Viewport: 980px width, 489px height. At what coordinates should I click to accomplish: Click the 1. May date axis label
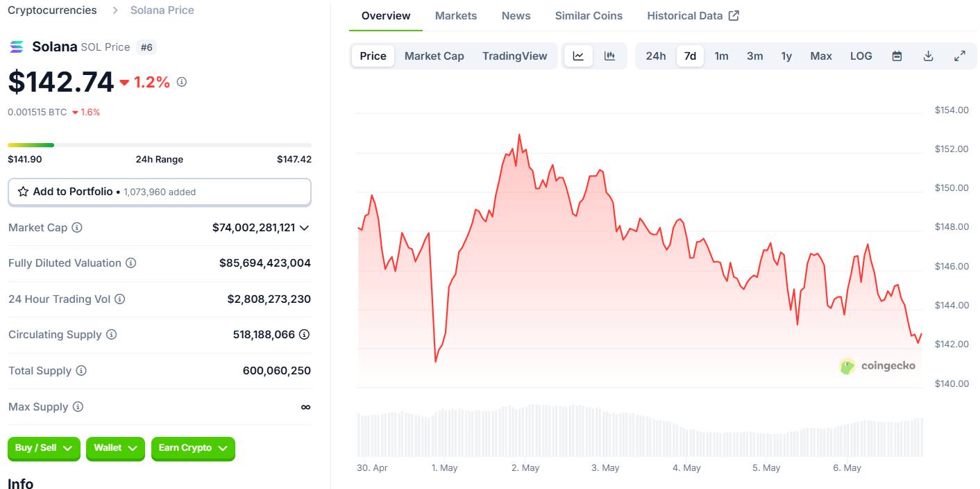[444, 468]
